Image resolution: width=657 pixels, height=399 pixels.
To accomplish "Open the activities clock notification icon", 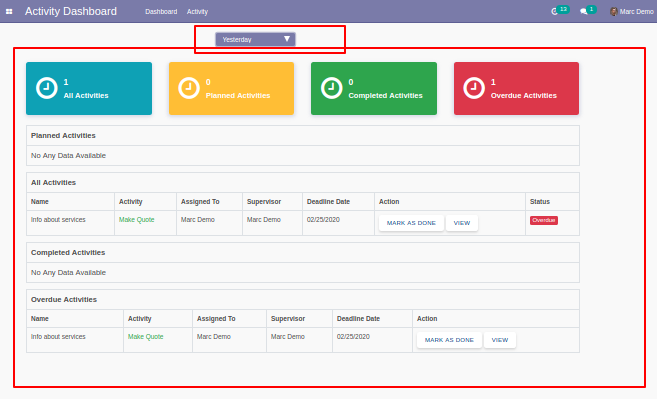I will pyautogui.click(x=554, y=12).
